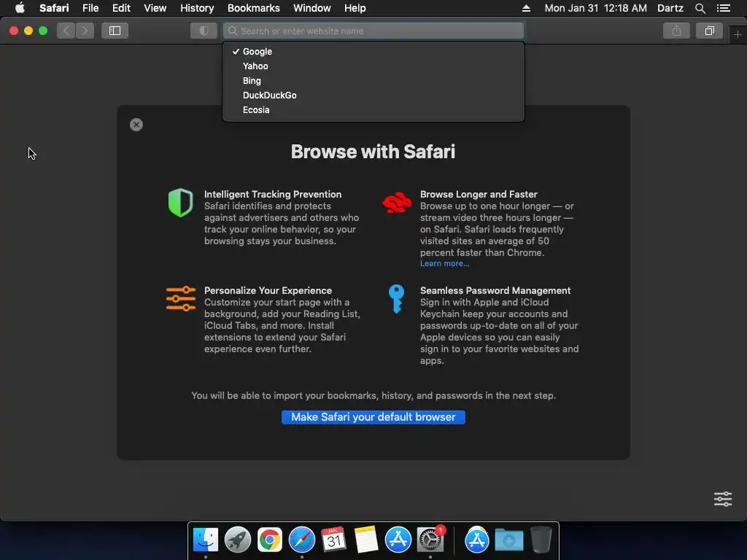Viewport: 747px width, 560px height.
Task: Open start page customization sliders icon
Action: [x=723, y=499]
